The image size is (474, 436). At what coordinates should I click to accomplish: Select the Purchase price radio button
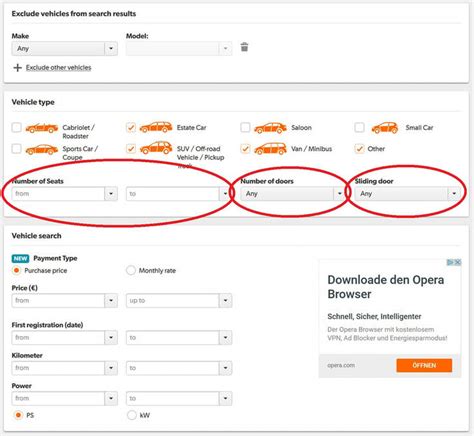click(16, 270)
